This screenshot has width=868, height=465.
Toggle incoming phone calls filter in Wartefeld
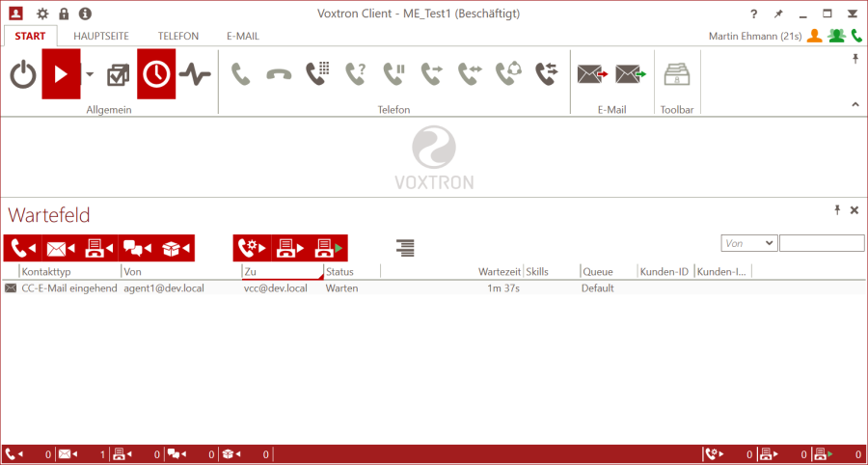click(x=21, y=248)
